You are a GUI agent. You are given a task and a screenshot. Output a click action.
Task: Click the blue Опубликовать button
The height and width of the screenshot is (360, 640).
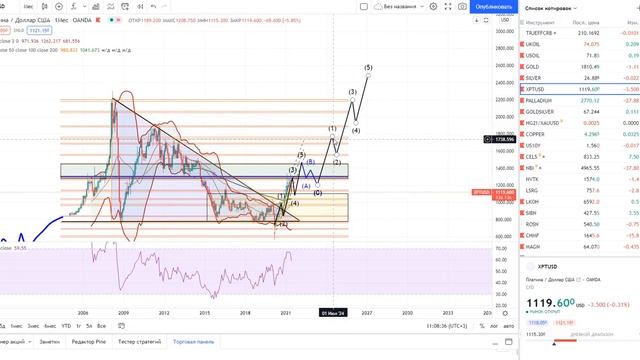click(493, 7)
